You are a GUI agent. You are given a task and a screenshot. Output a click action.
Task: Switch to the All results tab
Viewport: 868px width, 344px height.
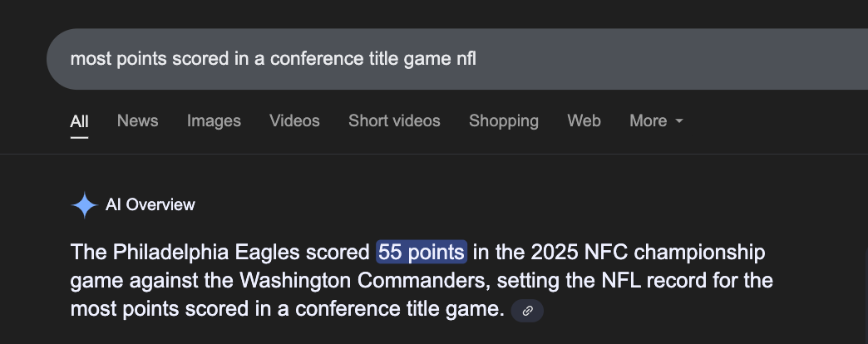click(x=79, y=121)
